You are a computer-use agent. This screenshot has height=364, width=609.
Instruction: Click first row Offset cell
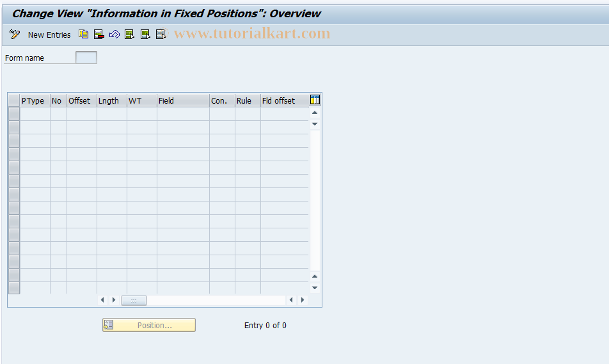tap(82, 114)
